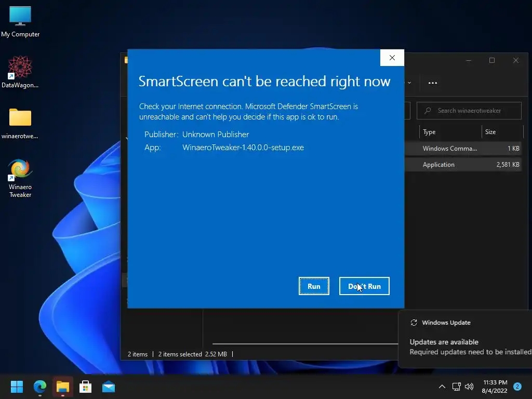
Task: Click the 1 KB size cell
Action: (x=513, y=148)
